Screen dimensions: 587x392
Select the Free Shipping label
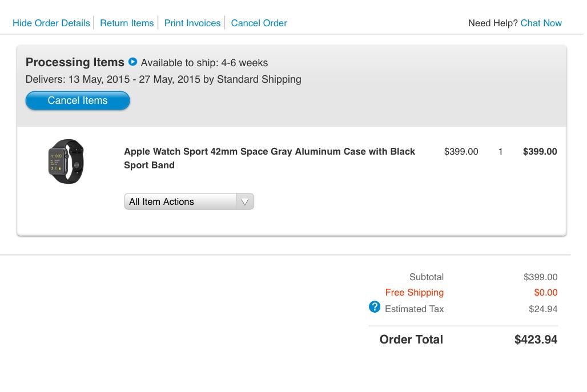(x=414, y=293)
